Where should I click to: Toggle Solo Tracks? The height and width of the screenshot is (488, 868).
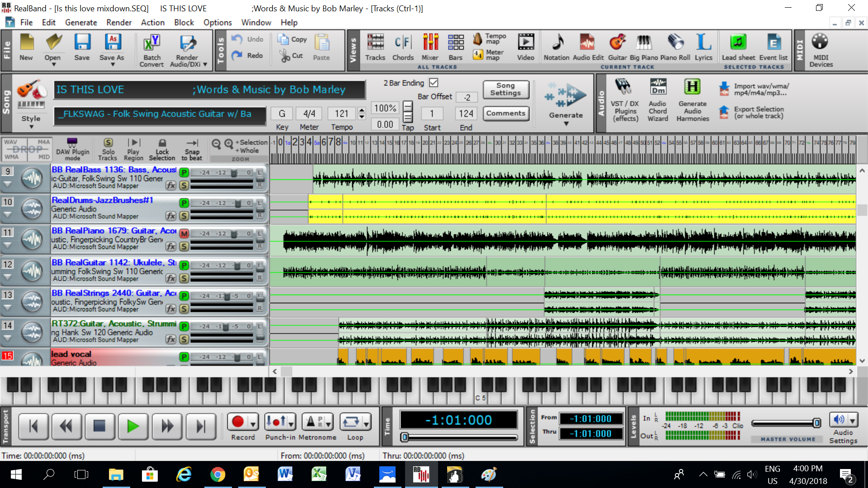click(x=108, y=150)
